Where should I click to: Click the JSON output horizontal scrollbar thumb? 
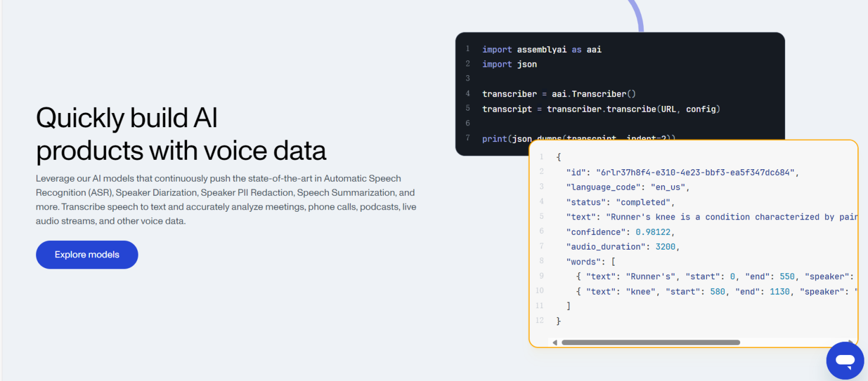650,343
